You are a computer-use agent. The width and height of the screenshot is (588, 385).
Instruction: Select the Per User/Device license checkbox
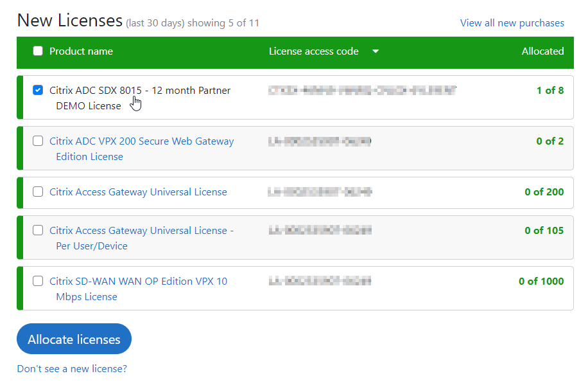38,230
